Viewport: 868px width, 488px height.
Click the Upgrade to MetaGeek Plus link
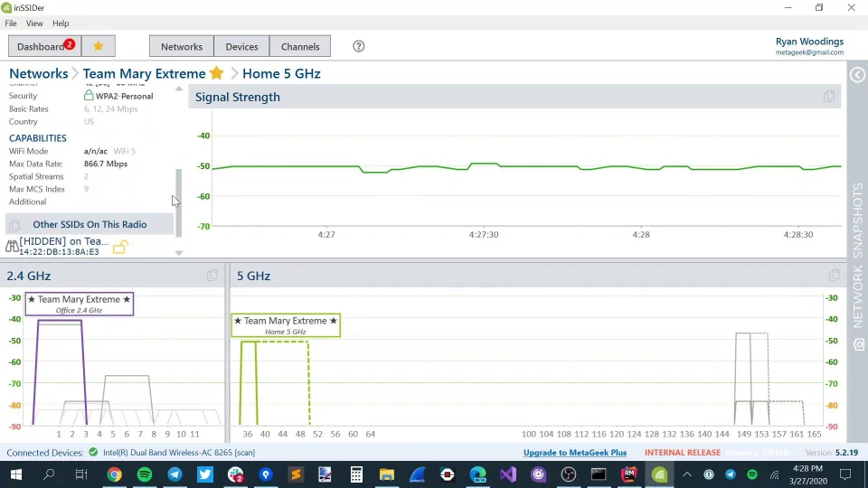coord(575,453)
